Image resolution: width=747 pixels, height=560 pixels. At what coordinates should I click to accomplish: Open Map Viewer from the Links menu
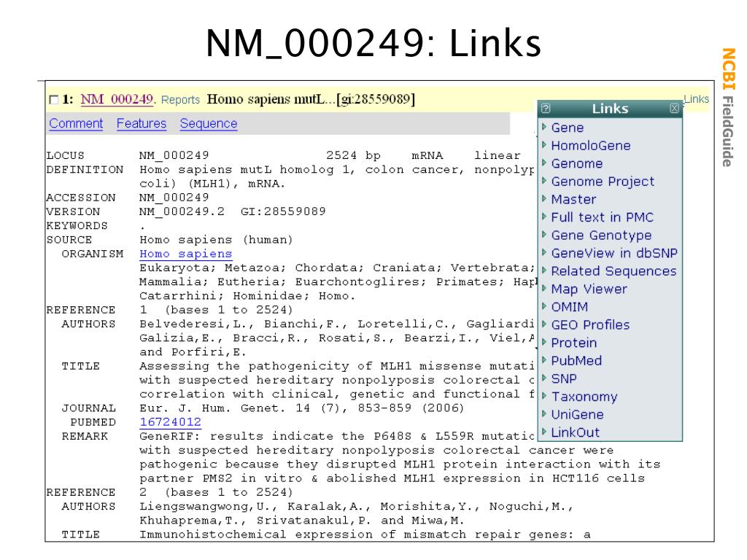click(x=589, y=289)
